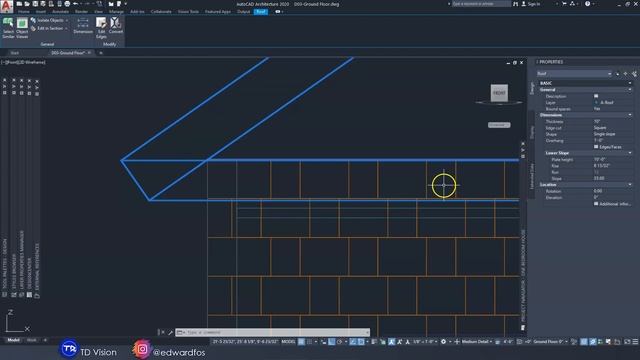Collapse the Dimensions property group
The image size is (640, 360).
point(630,115)
